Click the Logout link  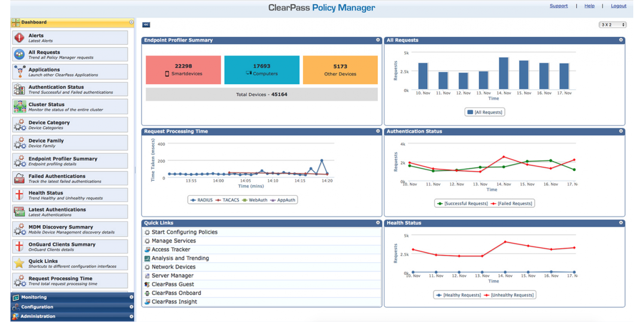coord(619,6)
